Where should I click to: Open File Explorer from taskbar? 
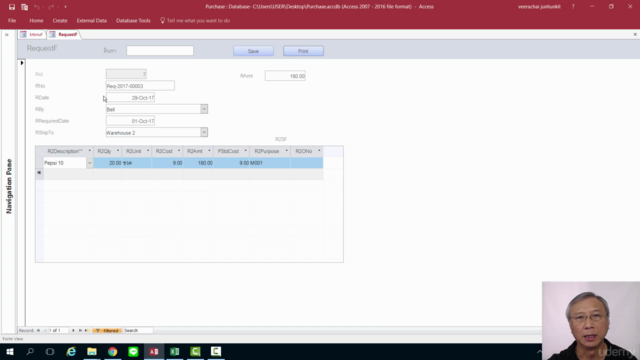pos(92,351)
